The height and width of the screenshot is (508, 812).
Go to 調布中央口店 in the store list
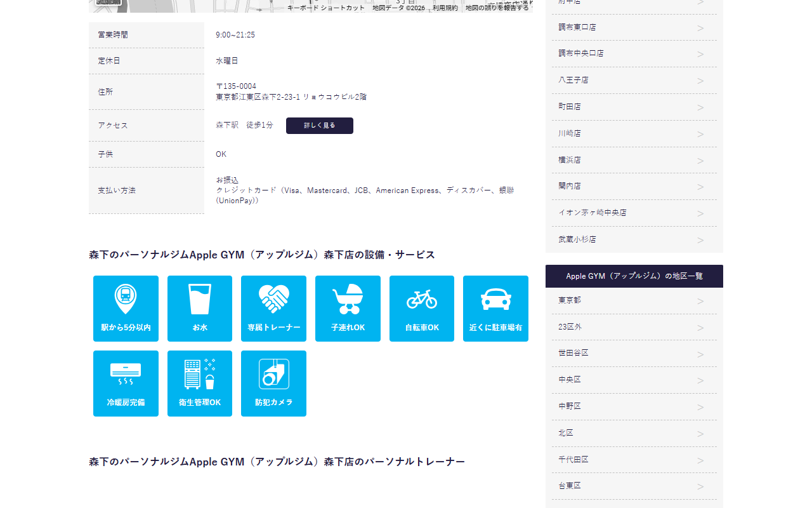tap(634, 54)
